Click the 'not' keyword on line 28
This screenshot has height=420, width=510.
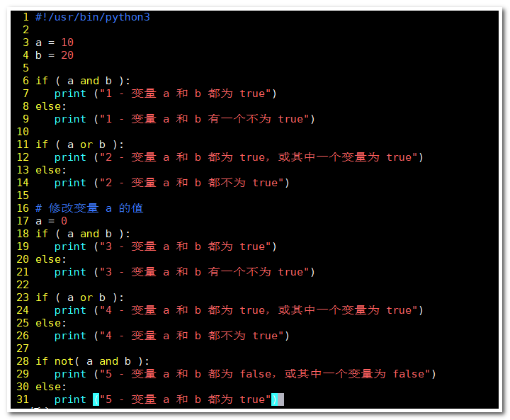[64, 361]
